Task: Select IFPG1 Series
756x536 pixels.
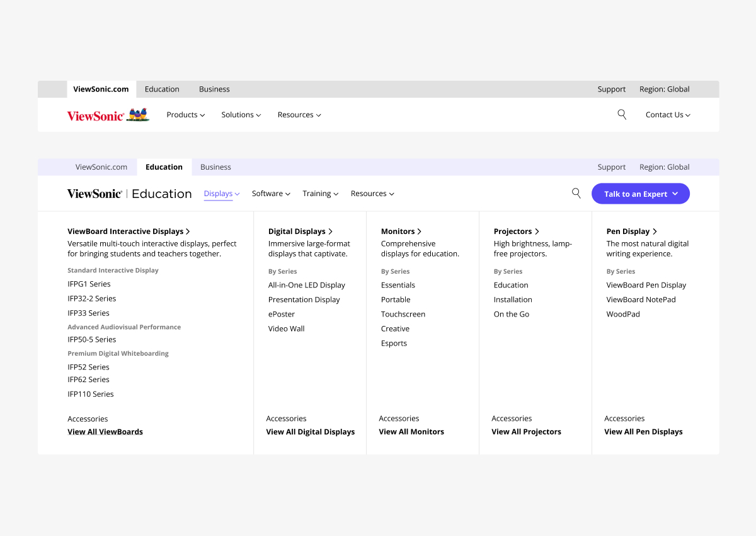Action: [89, 284]
